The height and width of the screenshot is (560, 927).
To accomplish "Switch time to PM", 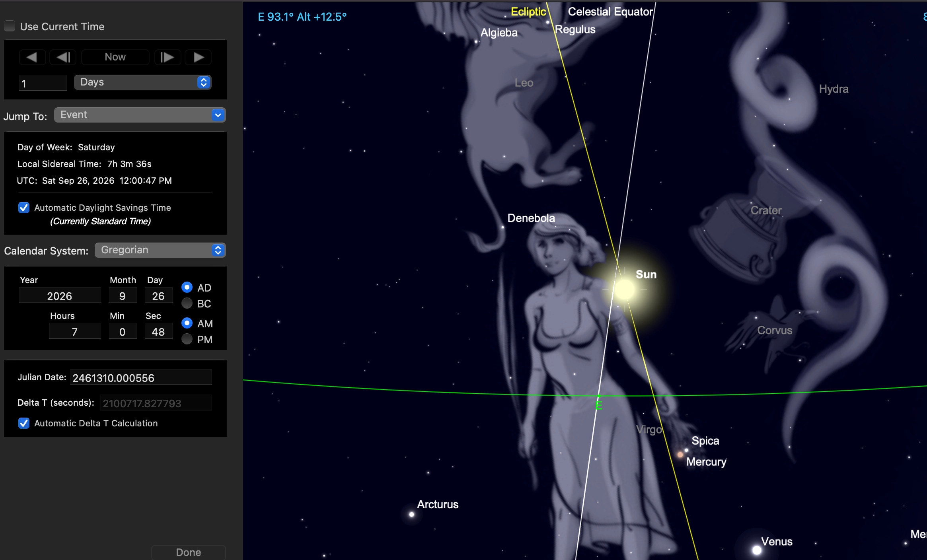I will pyautogui.click(x=187, y=339).
